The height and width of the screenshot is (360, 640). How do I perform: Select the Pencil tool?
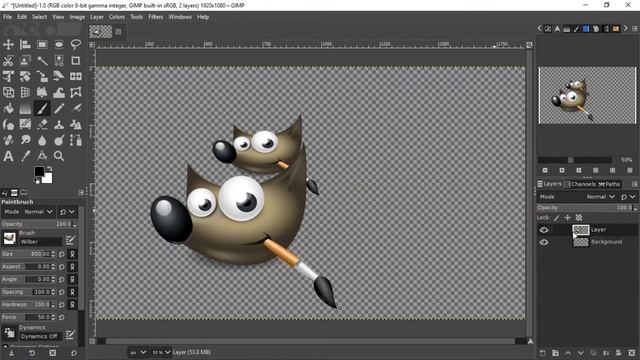click(x=59, y=108)
